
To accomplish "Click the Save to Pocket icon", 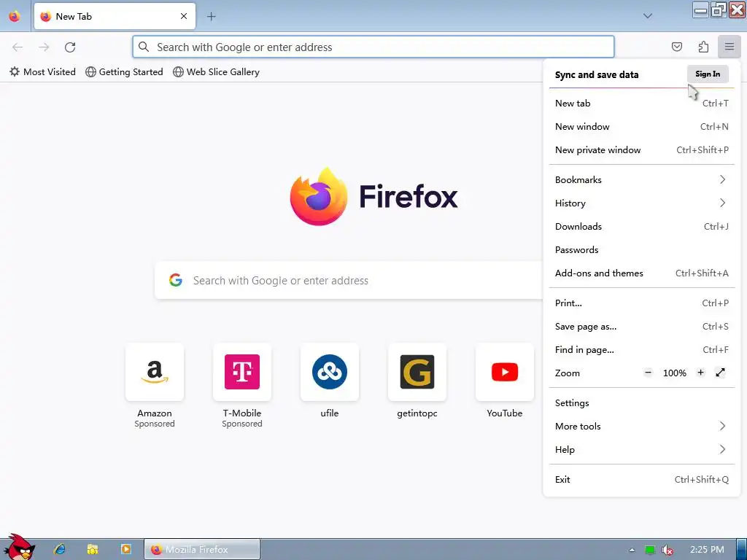I will click(676, 47).
